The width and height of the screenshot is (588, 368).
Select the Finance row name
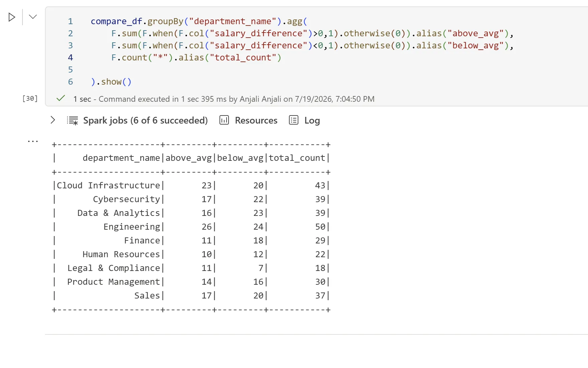[142, 240]
